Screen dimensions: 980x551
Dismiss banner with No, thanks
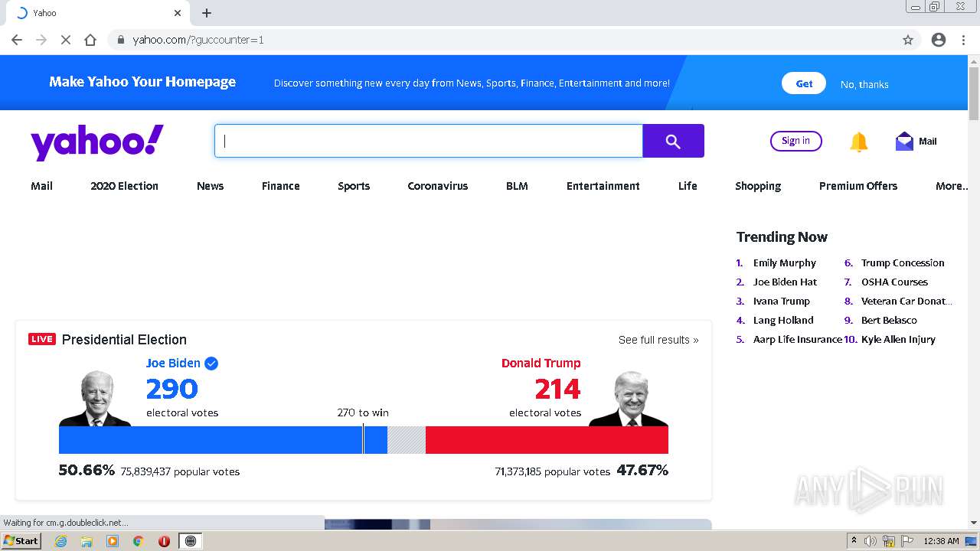pyautogui.click(x=864, y=84)
